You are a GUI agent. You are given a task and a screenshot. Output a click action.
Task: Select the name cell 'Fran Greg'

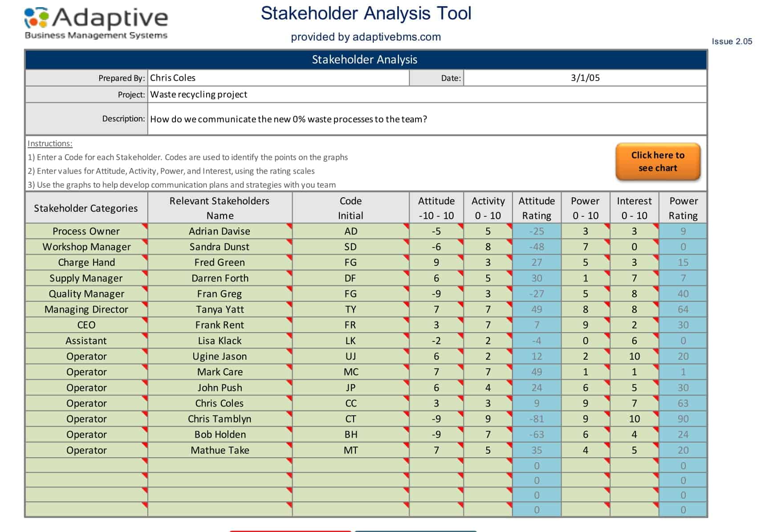[220, 294]
